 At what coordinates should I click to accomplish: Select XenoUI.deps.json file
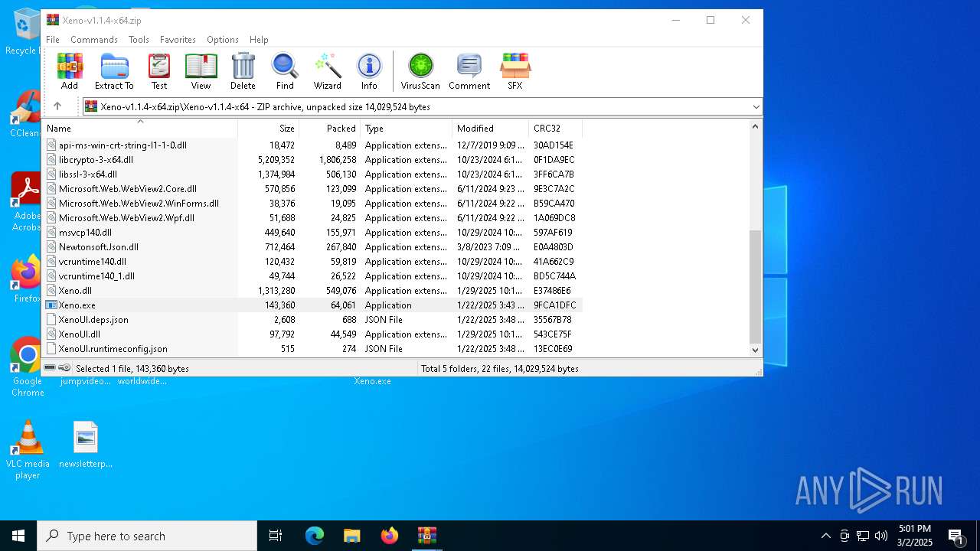(x=312, y=319)
